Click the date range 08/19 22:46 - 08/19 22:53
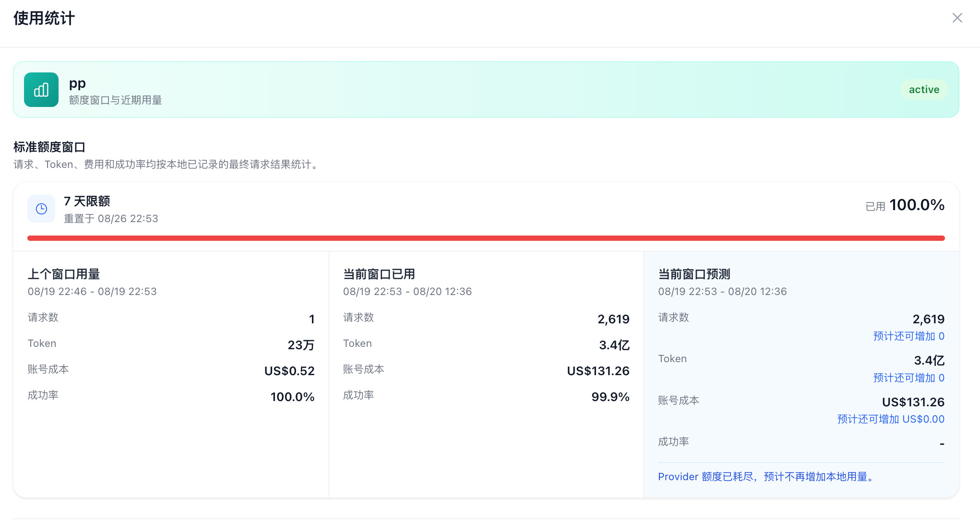The image size is (980, 520). [x=92, y=292]
